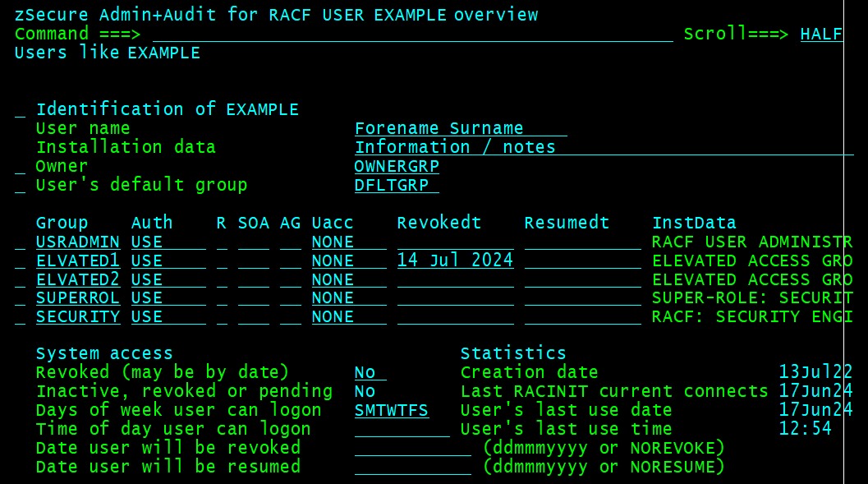This screenshot has width=868, height=484.
Task: Click the Auth USE field for SECURITY
Action: [x=168, y=316]
